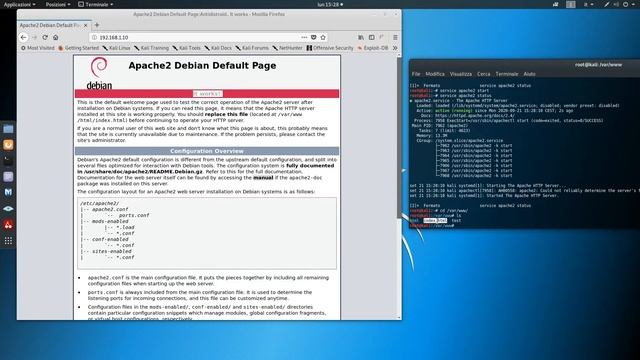Open page actions three-dot menu
Image resolution: width=640 pixels, height=360 pixels.
pyautogui.click(x=304, y=37)
